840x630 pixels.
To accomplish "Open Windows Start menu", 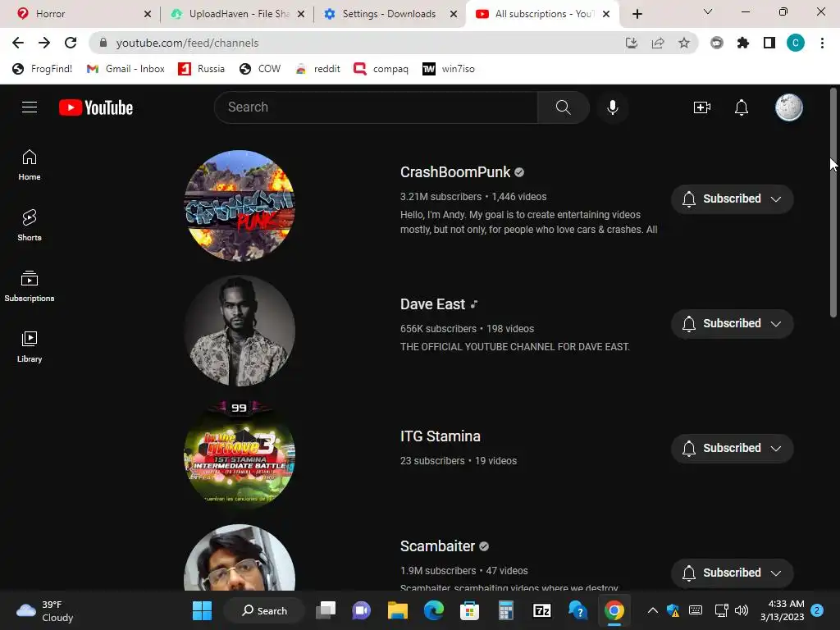I will [x=202, y=610].
